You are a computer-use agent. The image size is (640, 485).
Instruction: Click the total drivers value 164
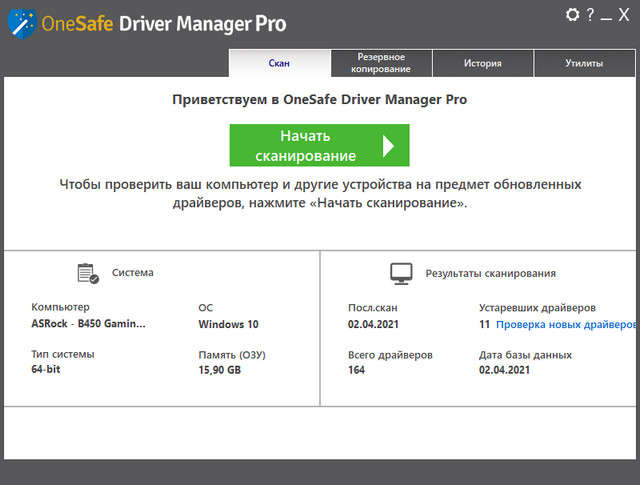357,370
